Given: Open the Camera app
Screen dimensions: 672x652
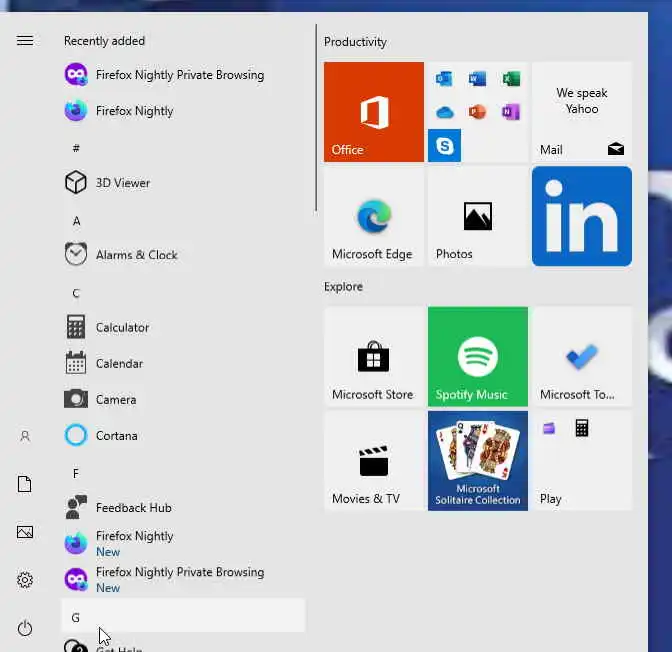Looking at the screenshot, I should tap(183, 399).
